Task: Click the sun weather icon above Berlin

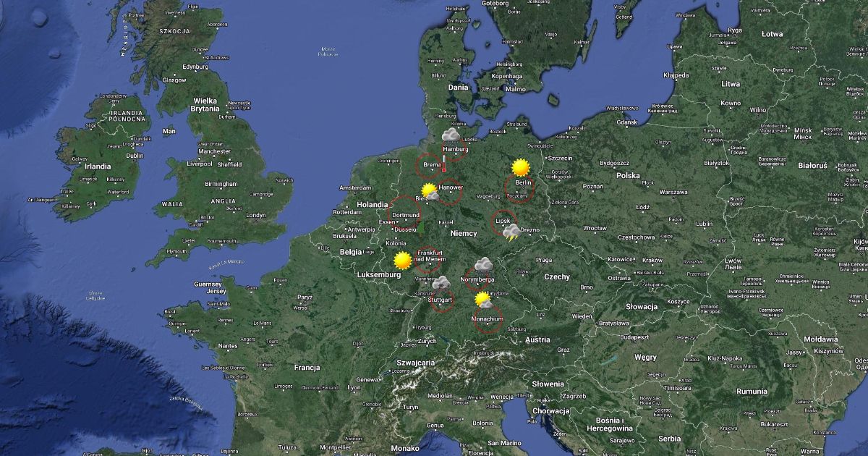Action: click(520, 168)
